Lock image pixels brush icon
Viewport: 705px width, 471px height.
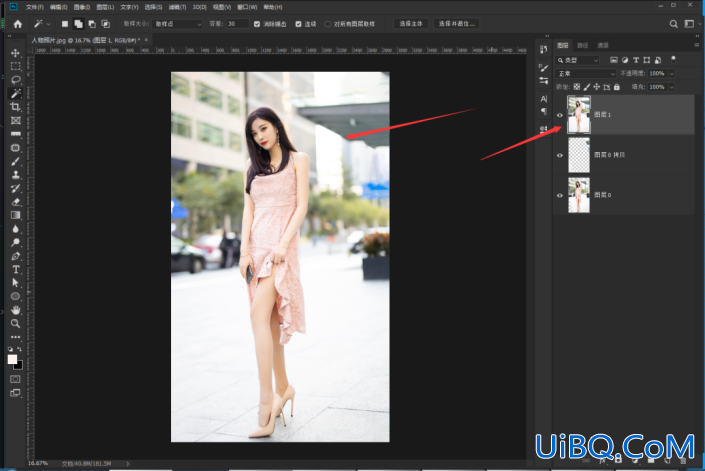[587, 87]
